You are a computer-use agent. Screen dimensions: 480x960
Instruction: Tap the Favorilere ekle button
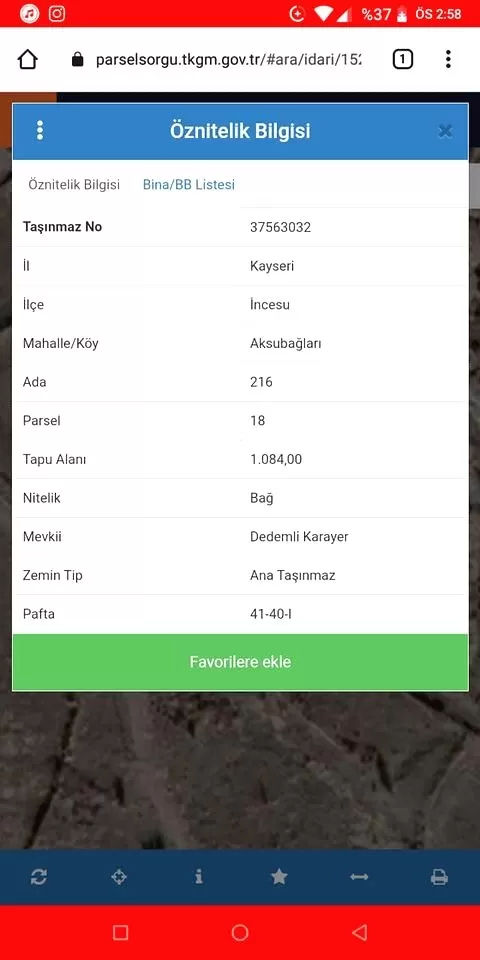[240, 662]
